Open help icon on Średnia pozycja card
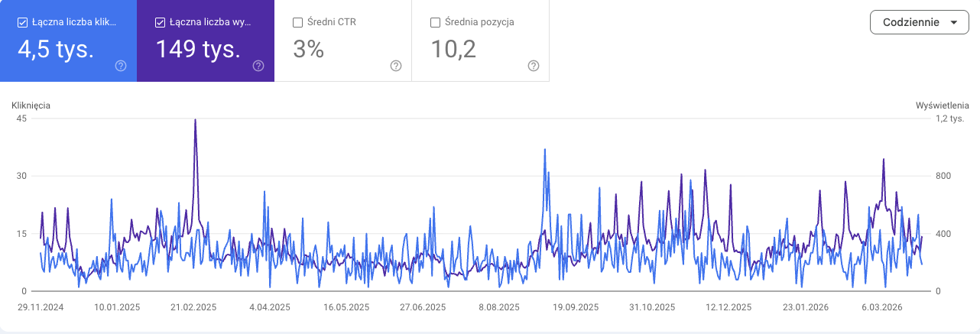 coord(534,66)
